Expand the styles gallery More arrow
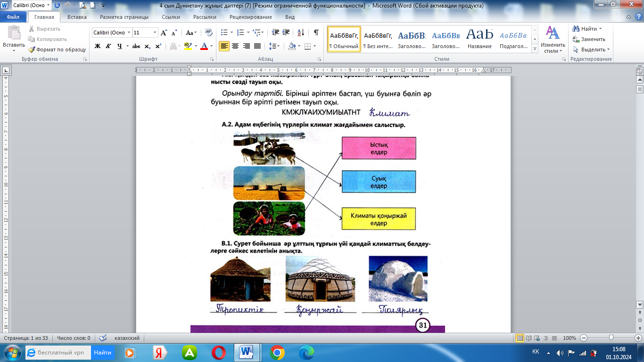Viewport: 644px width, 362px height. [x=535, y=49]
